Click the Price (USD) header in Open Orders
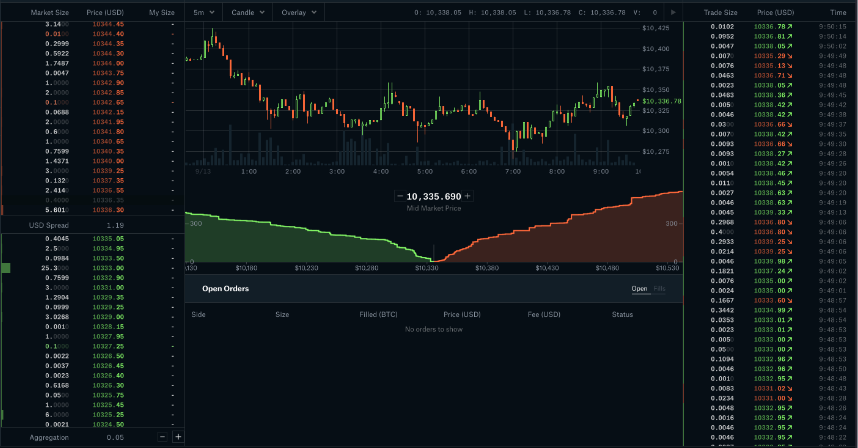858x448 pixels. click(462, 314)
